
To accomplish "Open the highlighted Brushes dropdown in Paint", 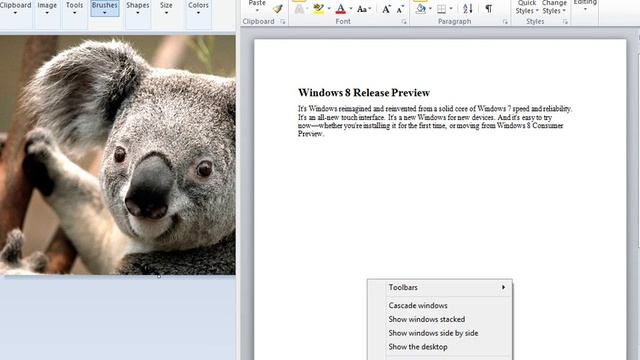I will [105, 9].
